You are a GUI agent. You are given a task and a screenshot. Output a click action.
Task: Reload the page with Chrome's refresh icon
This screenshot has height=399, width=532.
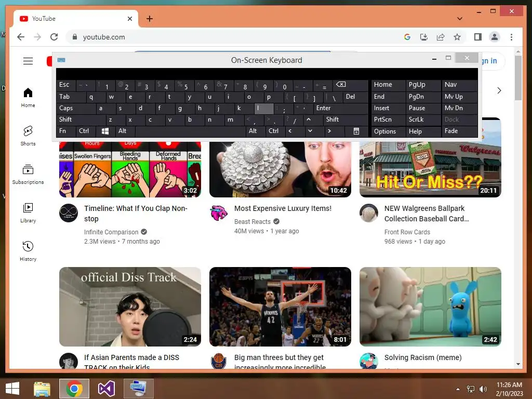[54, 37]
